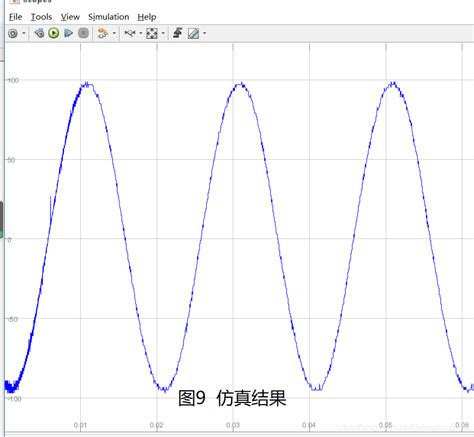Click the gray Stop simulation button
Image resolution: width=474 pixels, height=437 pixels.
pyautogui.click(x=83, y=33)
